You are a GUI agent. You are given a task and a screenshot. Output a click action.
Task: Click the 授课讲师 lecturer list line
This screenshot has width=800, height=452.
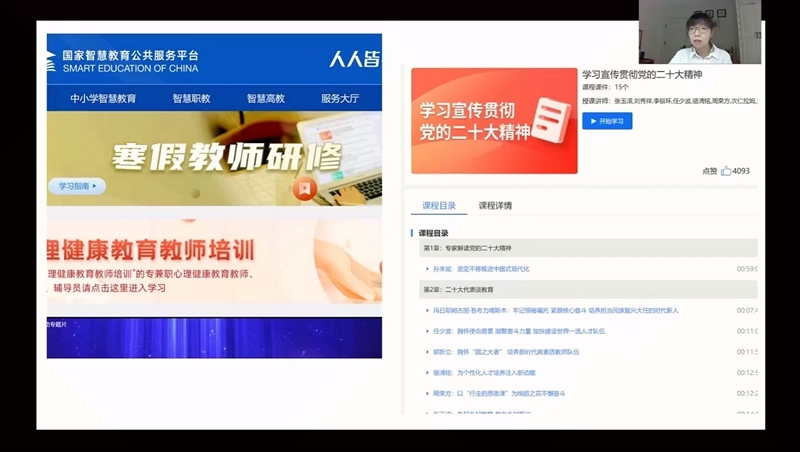click(670, 101)
